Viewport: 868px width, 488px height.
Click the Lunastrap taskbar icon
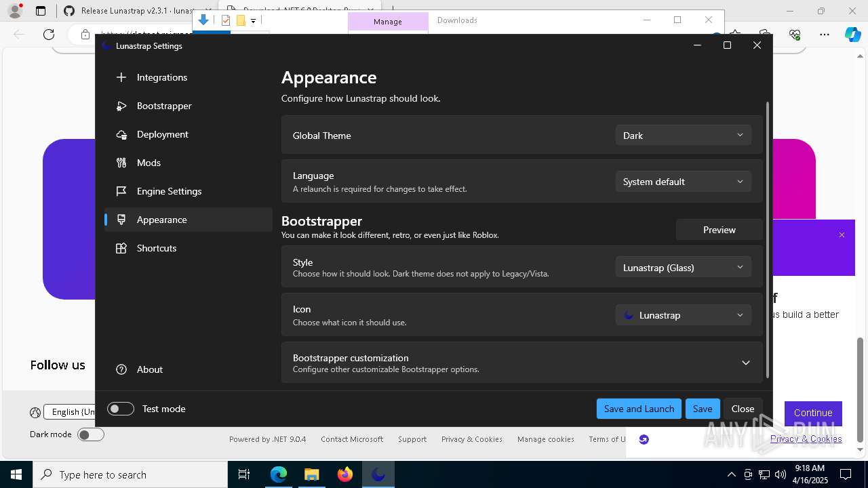pyautogui.click(x=378, y=474)
